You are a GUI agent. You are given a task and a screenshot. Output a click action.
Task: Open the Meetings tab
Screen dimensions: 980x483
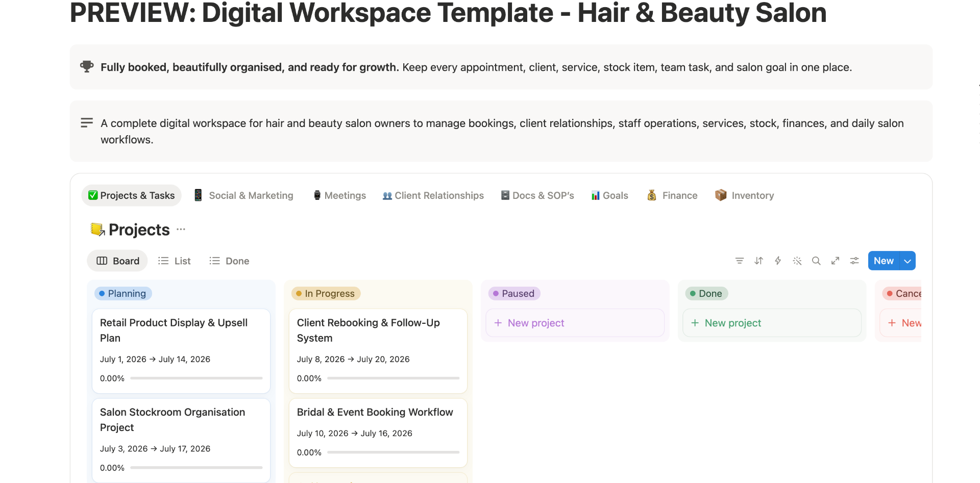(339, 195)
